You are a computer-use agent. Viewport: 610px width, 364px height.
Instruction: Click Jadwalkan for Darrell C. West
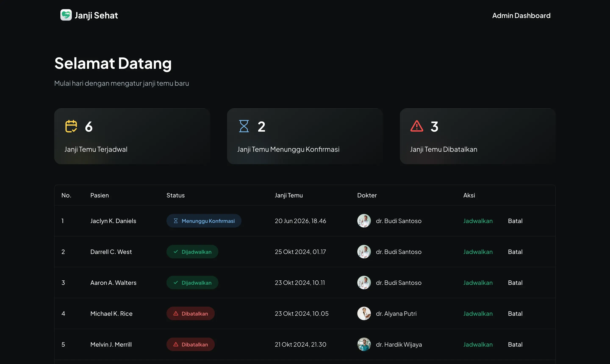[478, 252]
